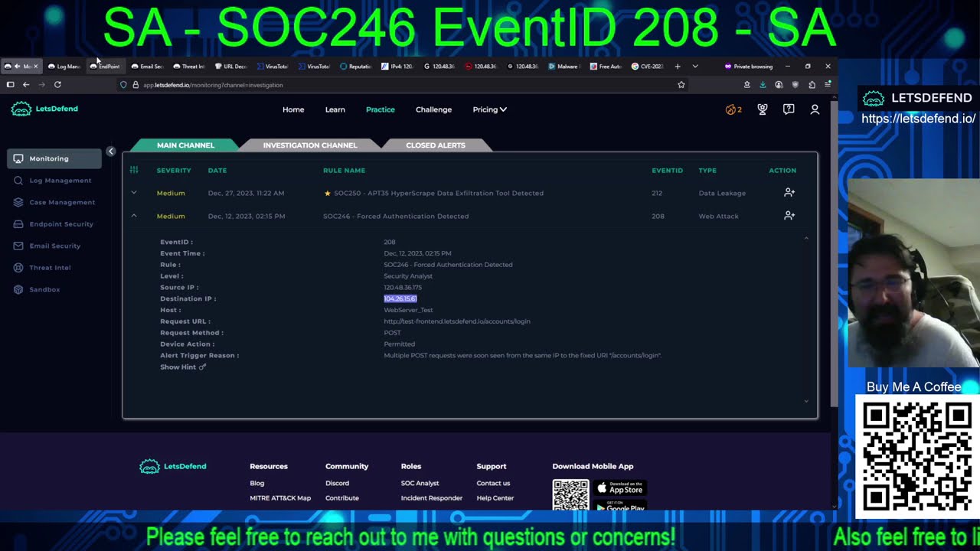Open browser downloads icon
The width and height of the screenshot is (980, 551).
click(763, 85)
